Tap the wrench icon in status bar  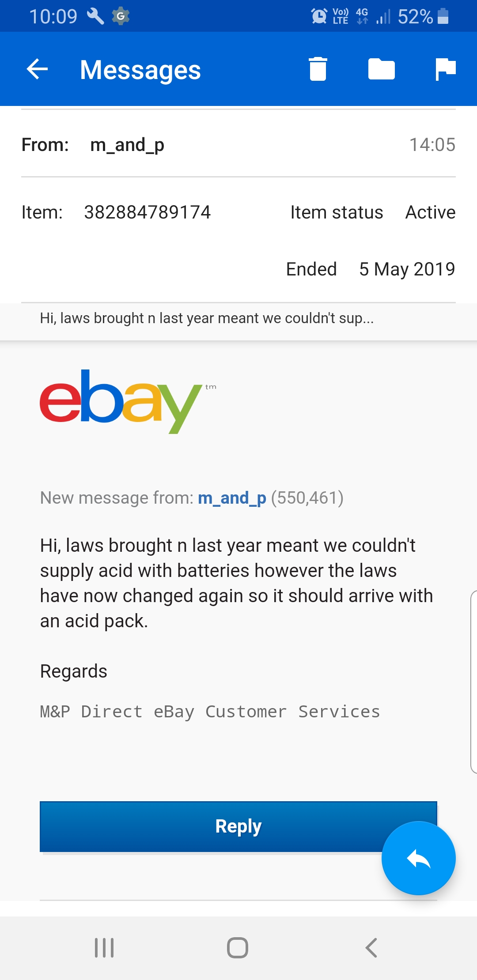(x=95, y=16)
